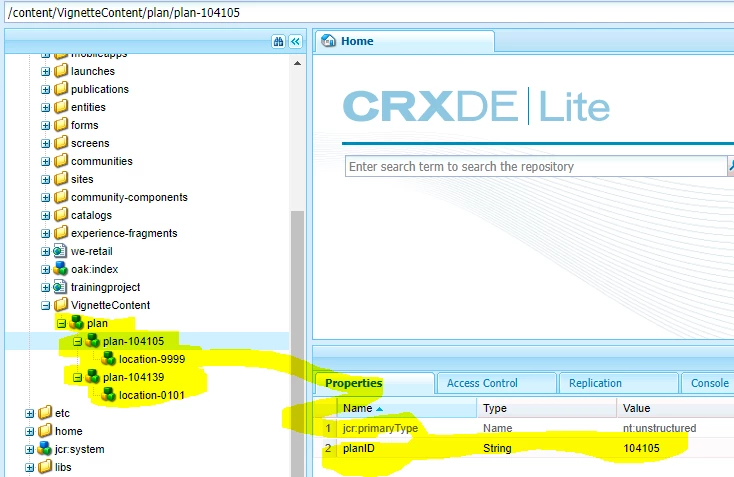
Task: Collapse the plan-104139 node
Action: pyautogui.click(x=77, y=378)
